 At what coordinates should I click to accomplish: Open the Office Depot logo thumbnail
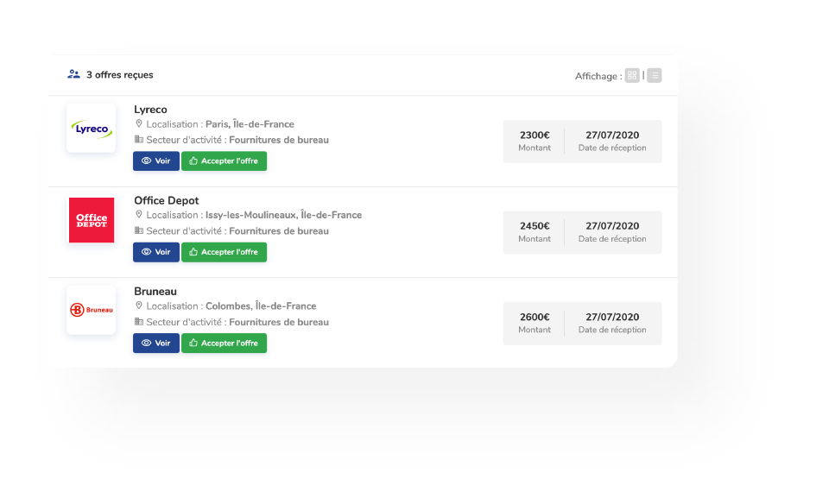click(91, 220)
